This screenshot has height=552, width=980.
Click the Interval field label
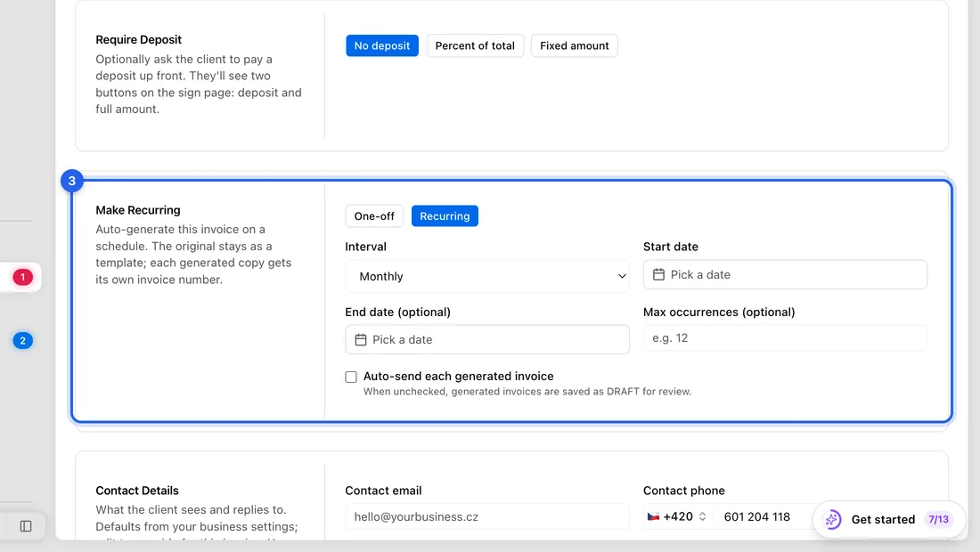(x=365, y=247)
